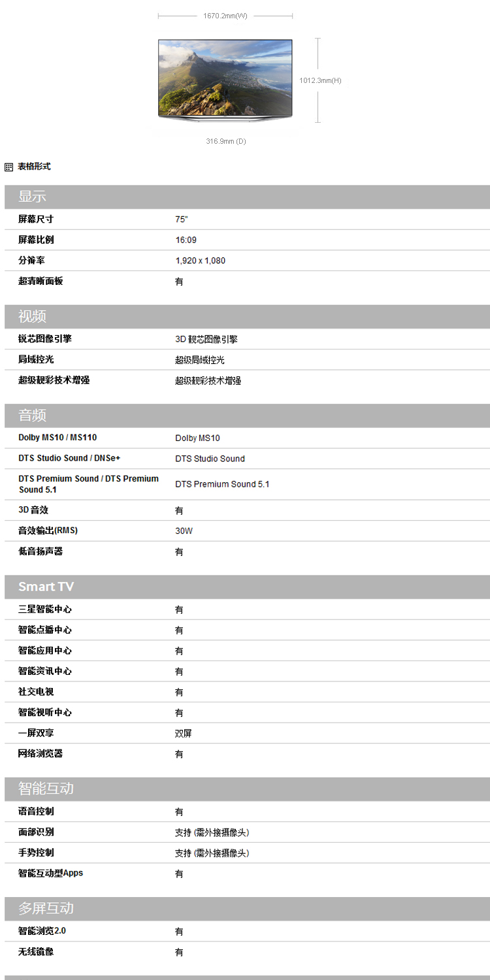Click the 1670.2mm(W) width dimension label
This screenshot has width=490, height=980.
pos(225,16)
